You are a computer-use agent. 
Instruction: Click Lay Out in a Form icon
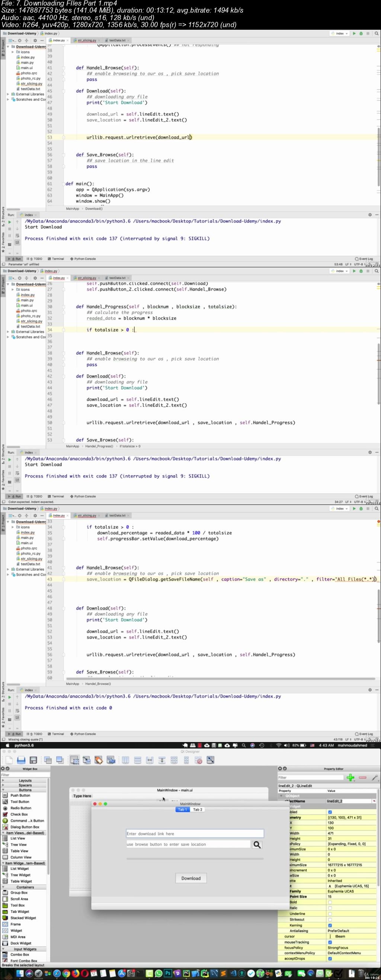coord(186,760)
